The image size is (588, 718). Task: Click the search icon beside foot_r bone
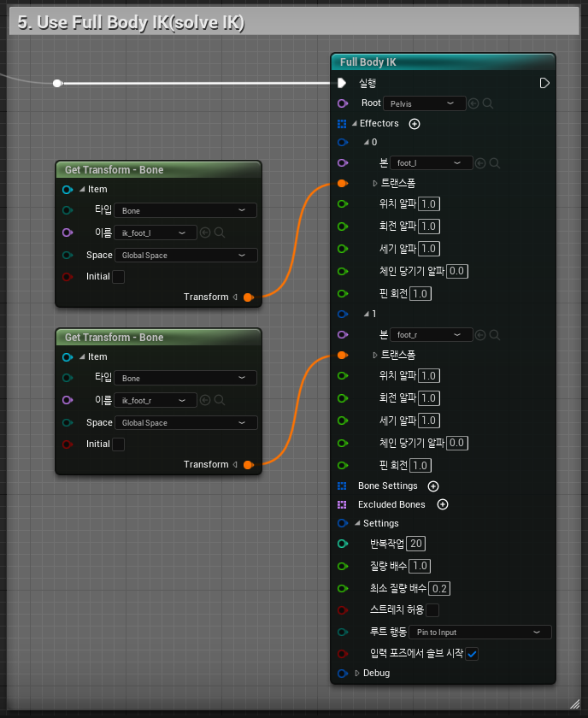495,335
